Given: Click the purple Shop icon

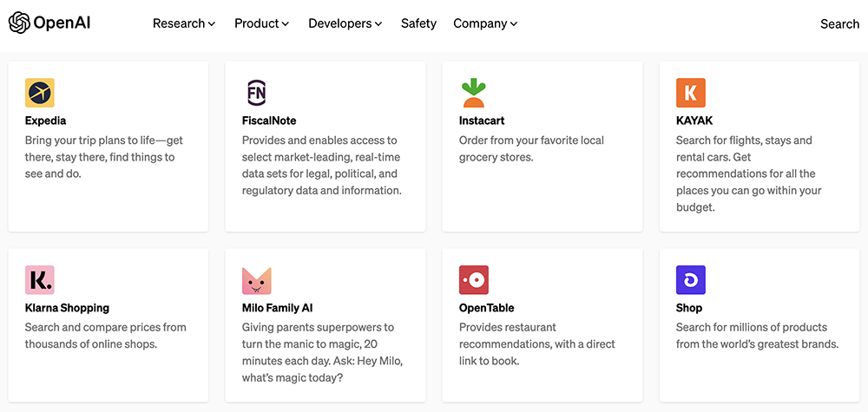Looking at the screenshot, I should pyautogui.click(x=690, y=280).
